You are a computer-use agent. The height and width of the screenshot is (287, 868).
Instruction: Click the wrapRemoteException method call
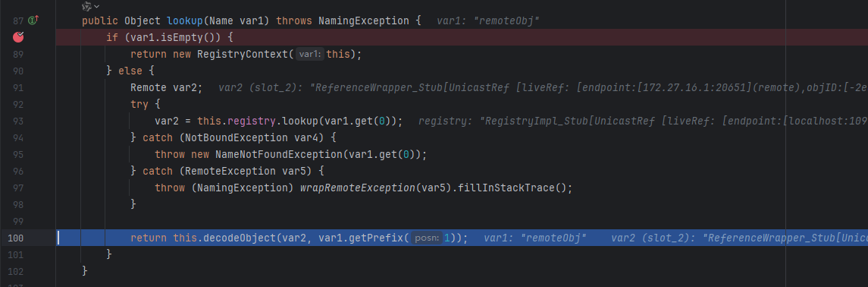coord(358,188)
